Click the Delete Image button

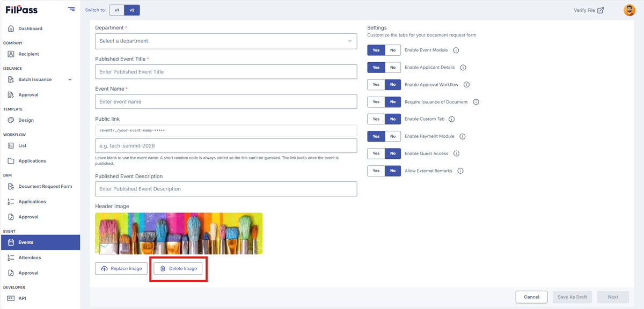(x=178, y=268)
